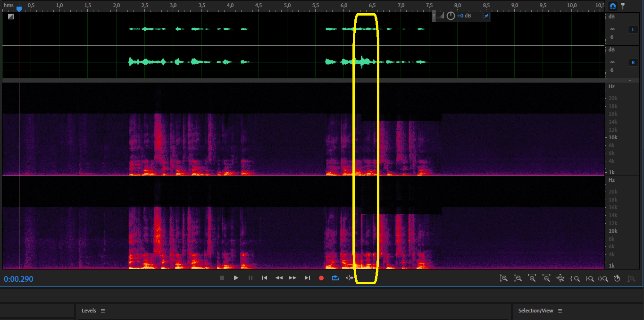Click the Zoom Out Full icon
644x320 pixels.
tap(560, 278)
